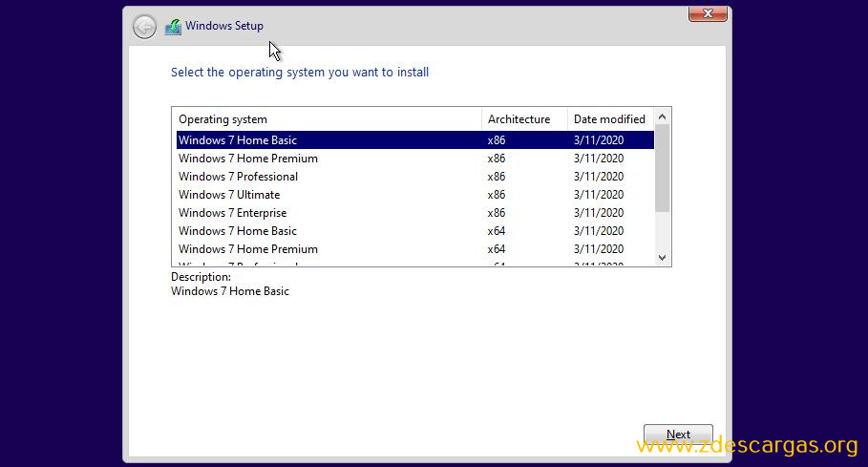Select Windows 7 Home Premium x86 row

tap(415, 159)
